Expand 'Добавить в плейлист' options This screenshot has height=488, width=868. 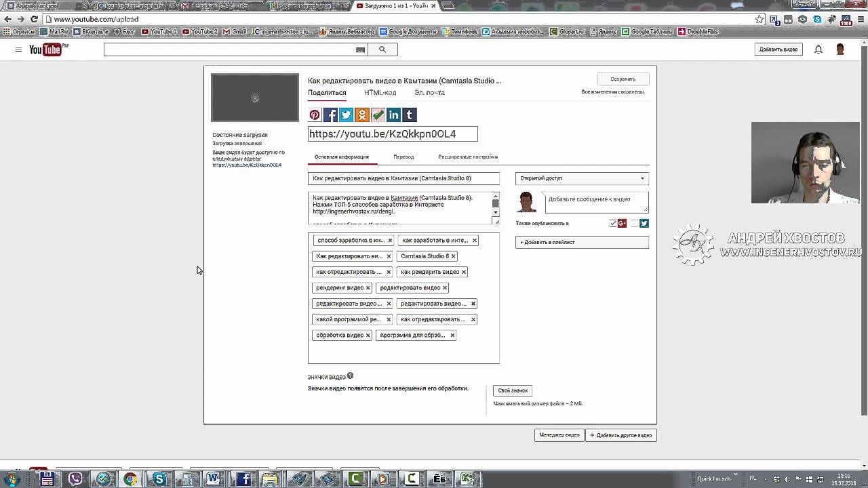click(582, 242)
